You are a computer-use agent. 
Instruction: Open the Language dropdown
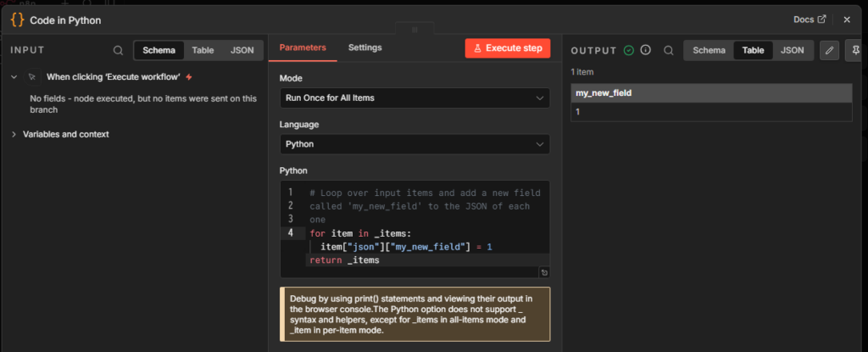tap(415, 144)
